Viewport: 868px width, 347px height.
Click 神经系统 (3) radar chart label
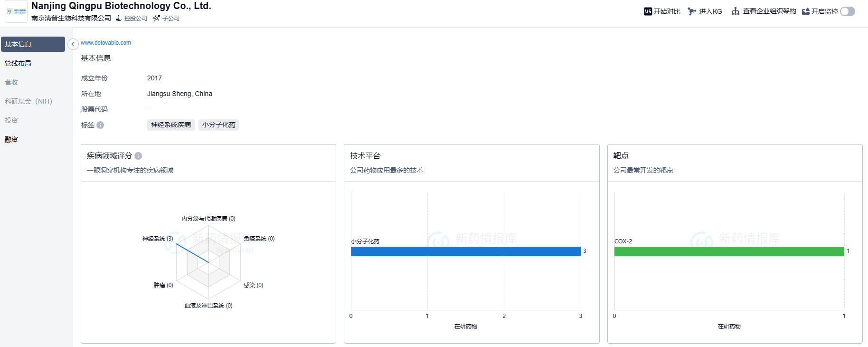click(157, 239)
